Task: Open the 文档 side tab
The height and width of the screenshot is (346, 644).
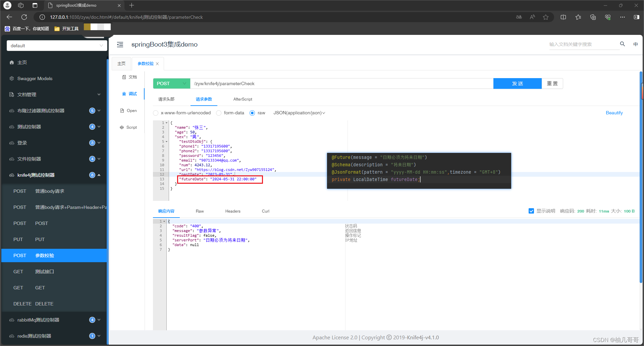Action: (129, 77)
